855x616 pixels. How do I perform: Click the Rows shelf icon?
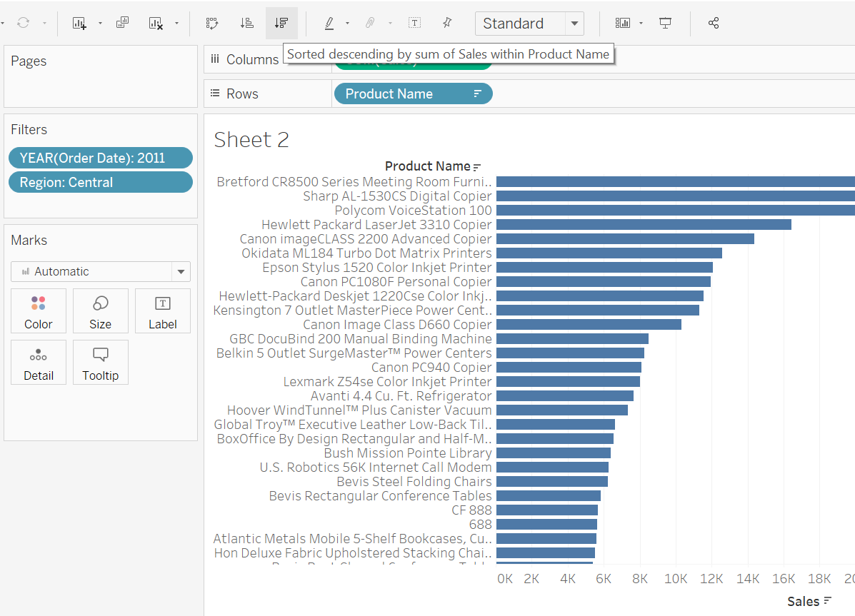[x=215, y=94]
